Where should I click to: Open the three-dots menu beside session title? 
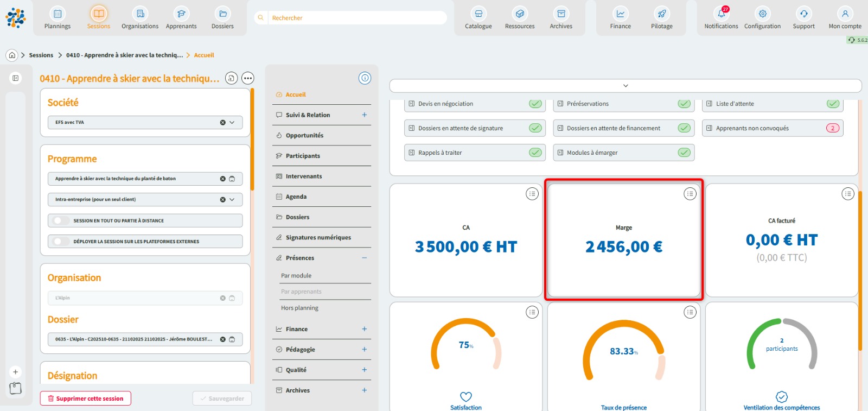248,79
